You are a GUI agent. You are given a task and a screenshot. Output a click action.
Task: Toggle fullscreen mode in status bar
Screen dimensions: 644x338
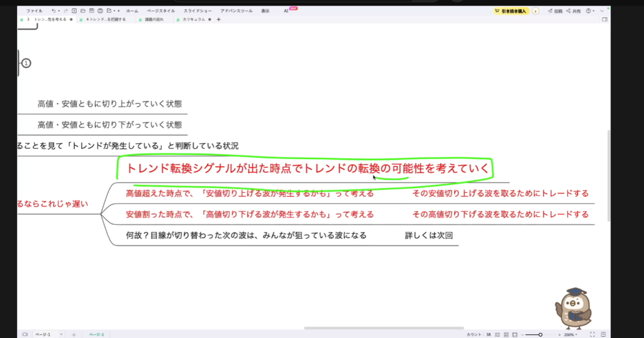point(592,334)
